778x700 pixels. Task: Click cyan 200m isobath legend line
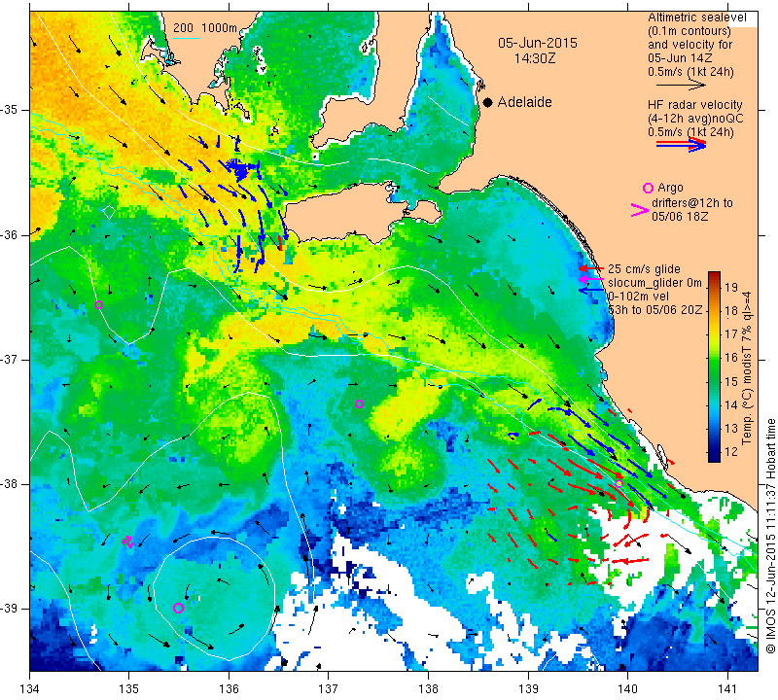(187, 38)
